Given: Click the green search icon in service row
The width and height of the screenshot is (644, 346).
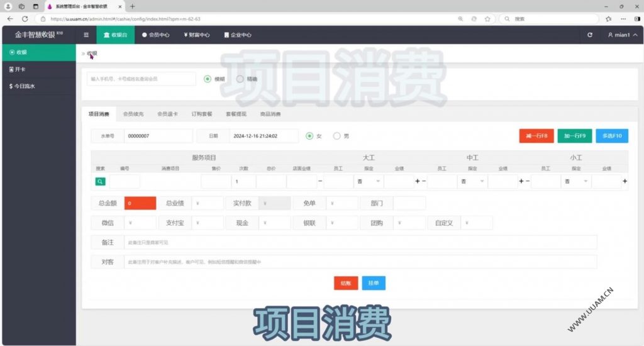Looking at the screenshot, I should tap(101, 182).
